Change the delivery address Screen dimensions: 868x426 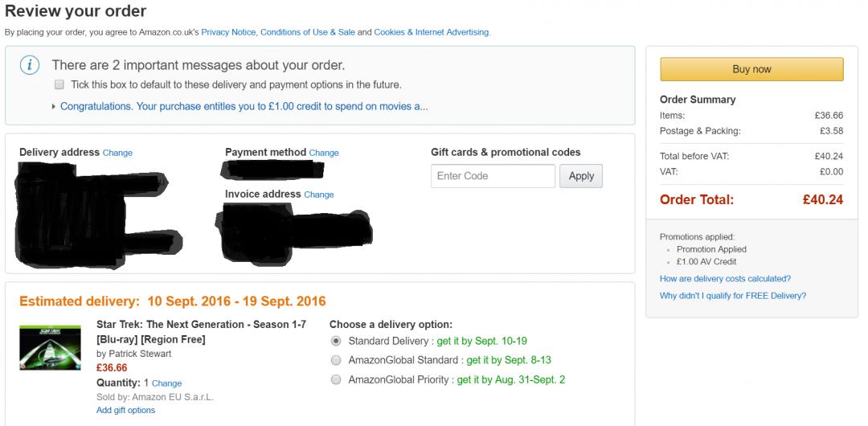[x=117, y=153]
